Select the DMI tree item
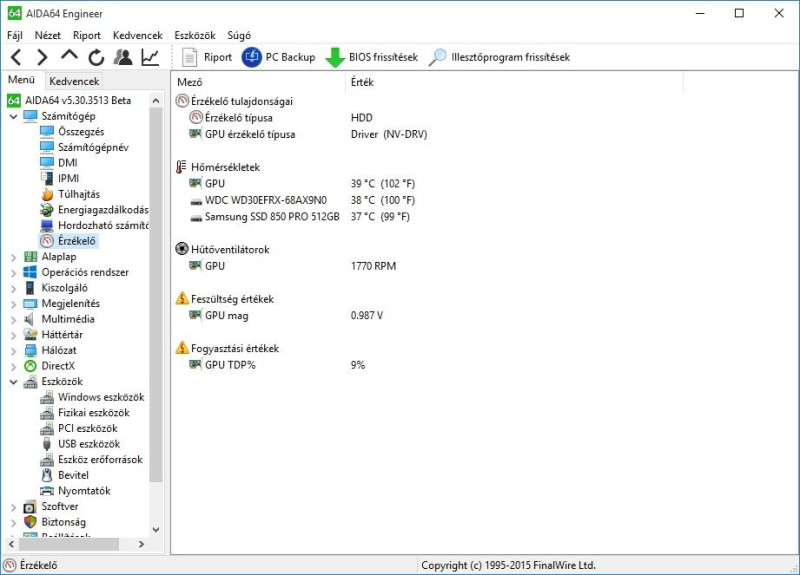The width and height of the screenshot is (800, 575). 67,163
